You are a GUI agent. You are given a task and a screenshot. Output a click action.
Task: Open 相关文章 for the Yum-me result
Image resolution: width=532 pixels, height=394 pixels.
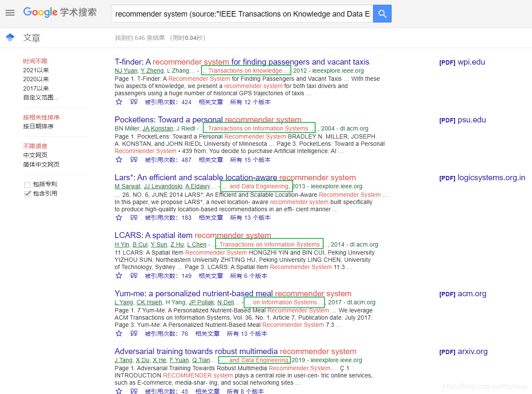click(207, 334)
